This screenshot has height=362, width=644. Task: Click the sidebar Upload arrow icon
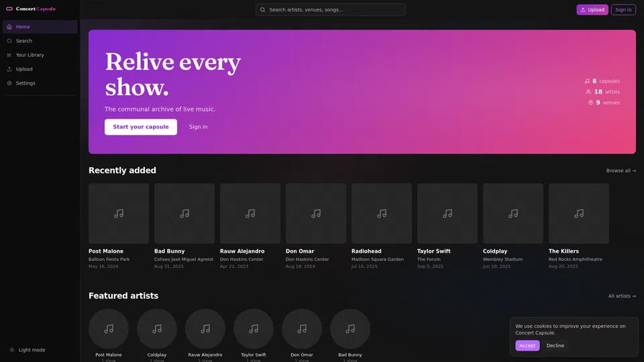click(x=9, y=69)
